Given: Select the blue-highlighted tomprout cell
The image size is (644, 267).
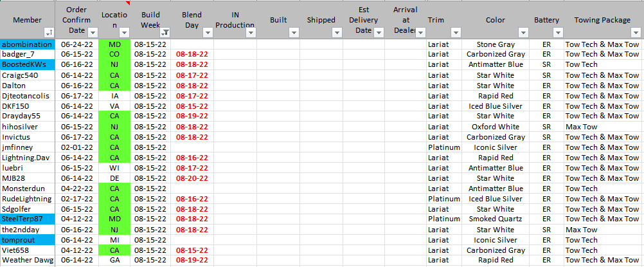Looking at the screenshot, I should [x=27, y=240].
